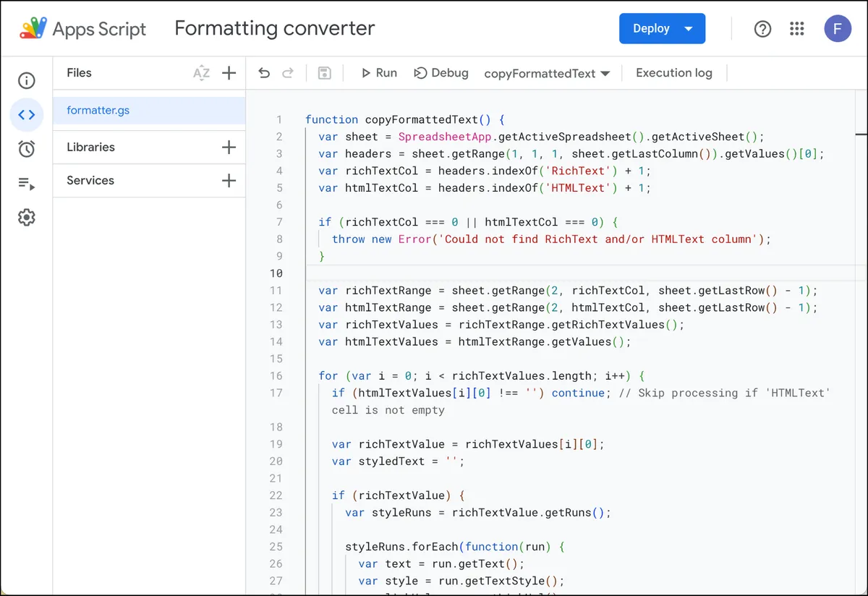Open account avatar labeled F
This screenshot has width=868, height=596.
(x=838, y=28)
